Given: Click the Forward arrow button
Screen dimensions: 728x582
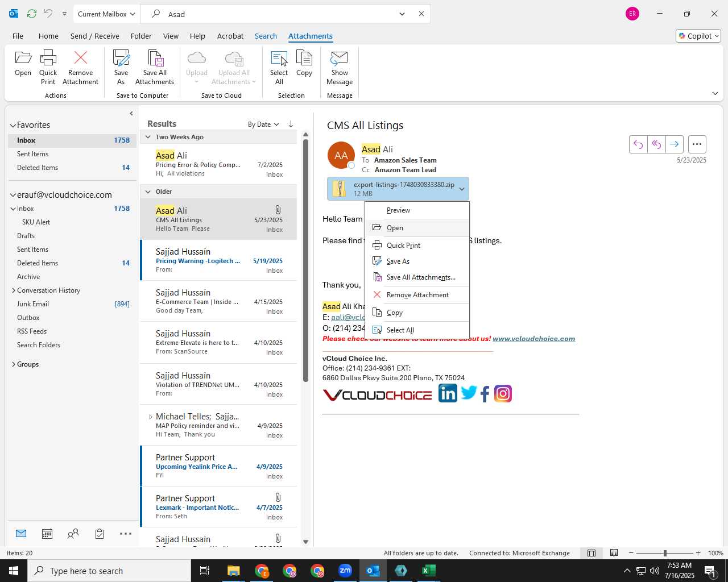Looking at the screenshot, I should (x=675, y=144).
